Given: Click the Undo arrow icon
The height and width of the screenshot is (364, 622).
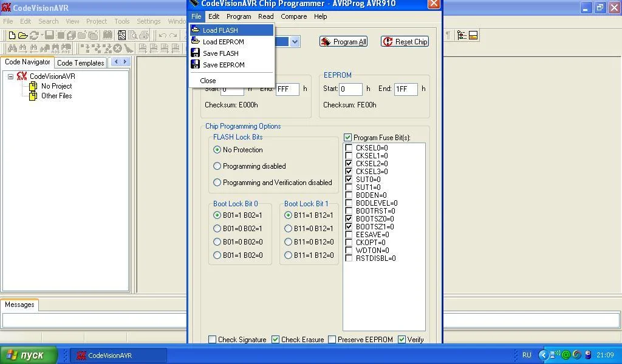Looking at the screenshot, I should click(x=163, y=36).
